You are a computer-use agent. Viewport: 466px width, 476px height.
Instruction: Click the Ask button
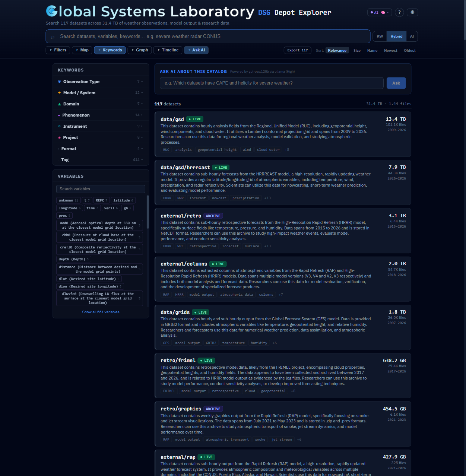click(396, 83)
